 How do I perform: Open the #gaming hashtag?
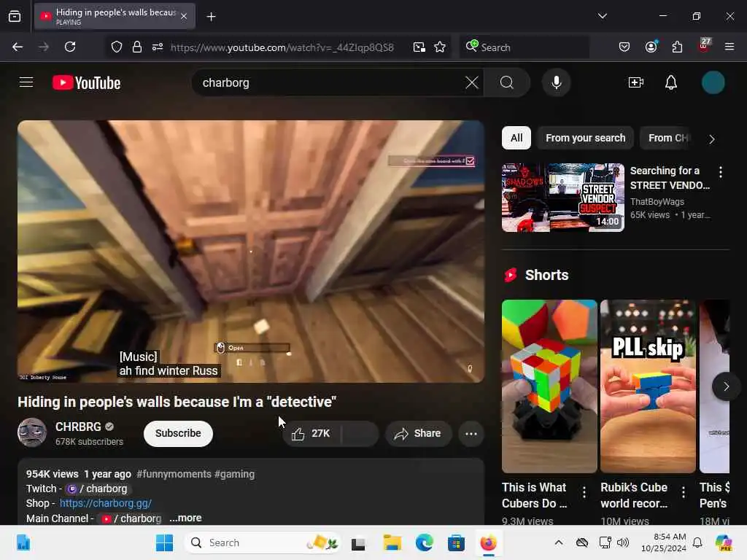coord(234,474)
